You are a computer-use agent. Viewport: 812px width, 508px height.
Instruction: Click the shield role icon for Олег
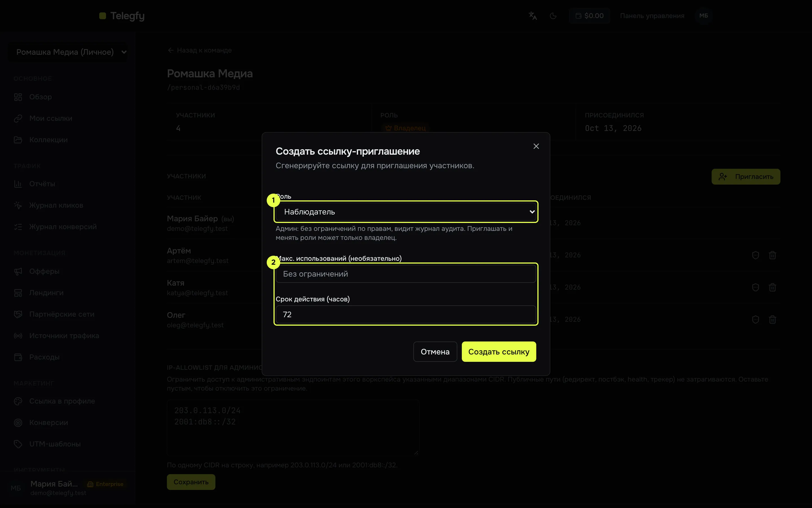[x=756, y=319]
